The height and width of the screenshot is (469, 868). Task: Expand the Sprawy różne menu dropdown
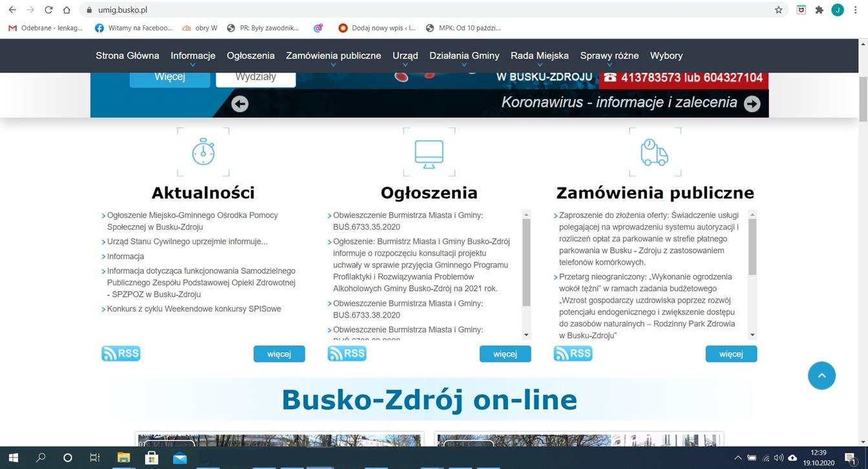coord(609,56)
